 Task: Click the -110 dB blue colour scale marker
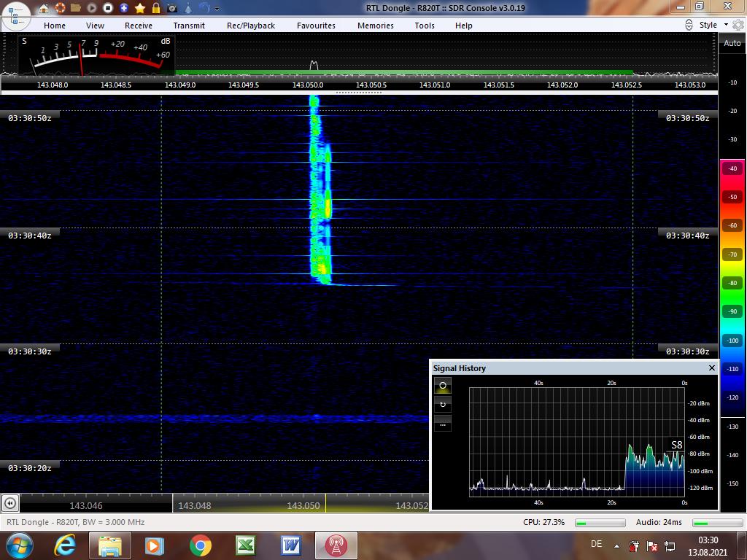coord(732,368)
